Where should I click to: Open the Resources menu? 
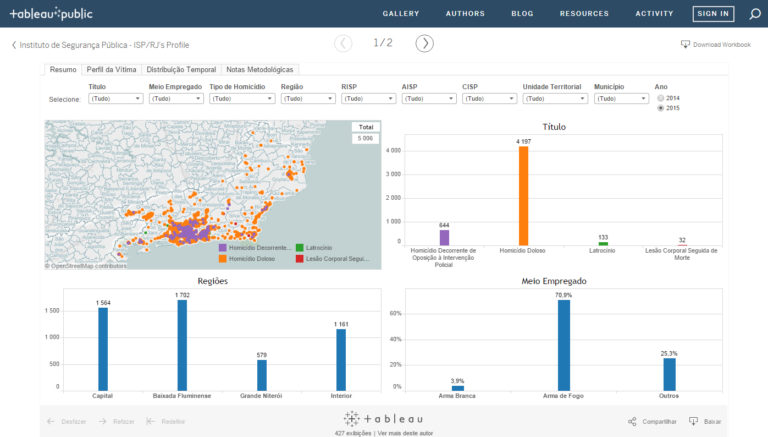click(x=584, y=14)
